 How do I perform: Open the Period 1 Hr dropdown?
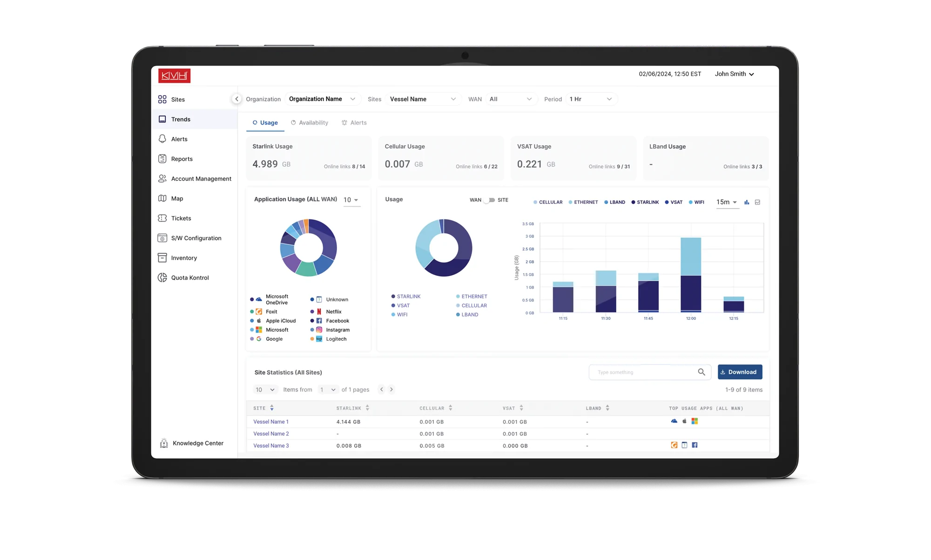590,99
